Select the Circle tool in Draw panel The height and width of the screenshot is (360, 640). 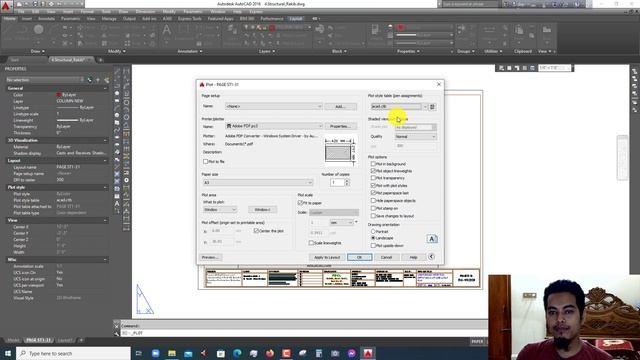[x=38, y=30]
